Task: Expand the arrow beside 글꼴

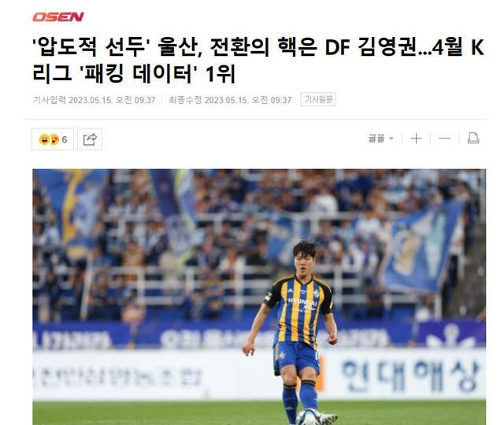Action: 391,139
